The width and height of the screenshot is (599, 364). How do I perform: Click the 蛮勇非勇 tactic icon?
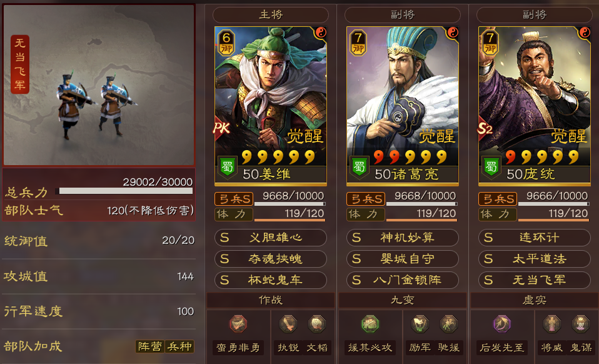coord(238,324)
